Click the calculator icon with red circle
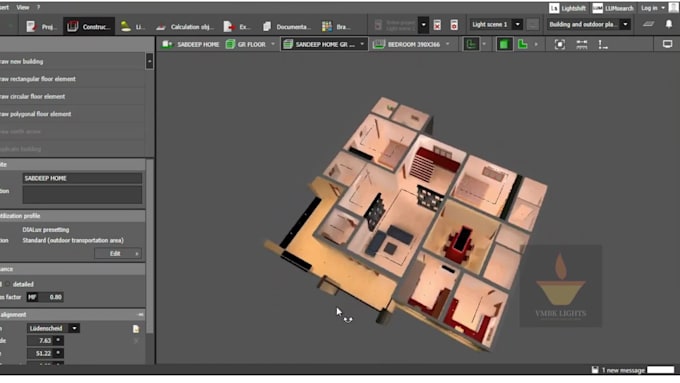This screenshot has height=383, width=680. (x=454, y=25)
